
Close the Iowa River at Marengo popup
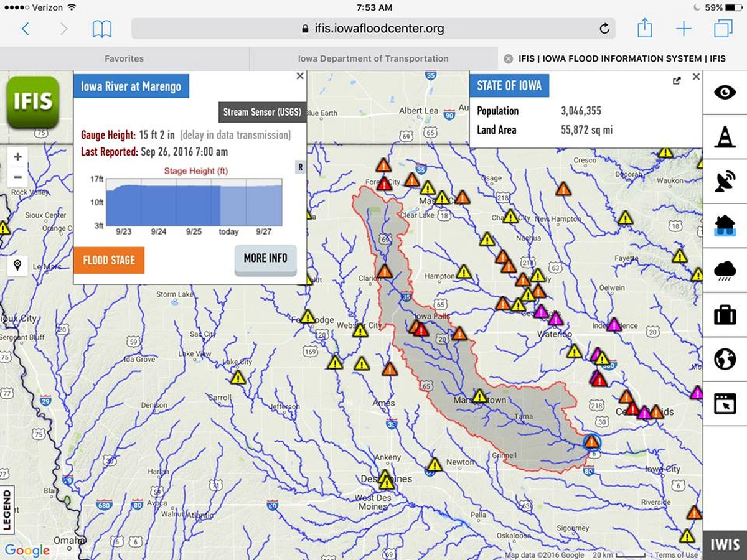300,76
